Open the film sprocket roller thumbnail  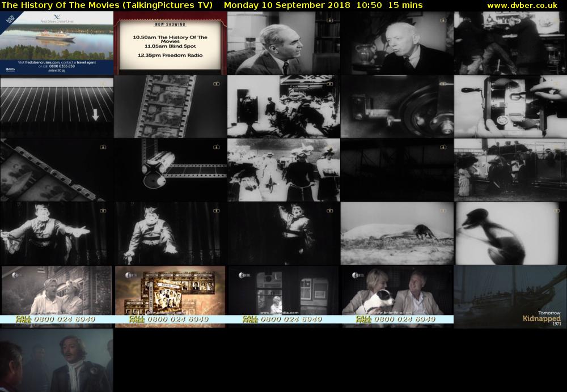(x=170, y=170)
